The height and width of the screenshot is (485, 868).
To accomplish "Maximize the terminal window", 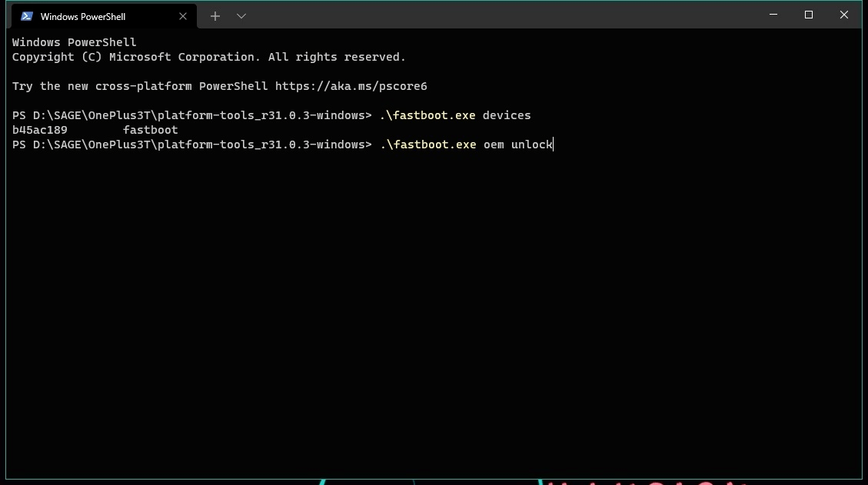I will (x=809, y=15).
